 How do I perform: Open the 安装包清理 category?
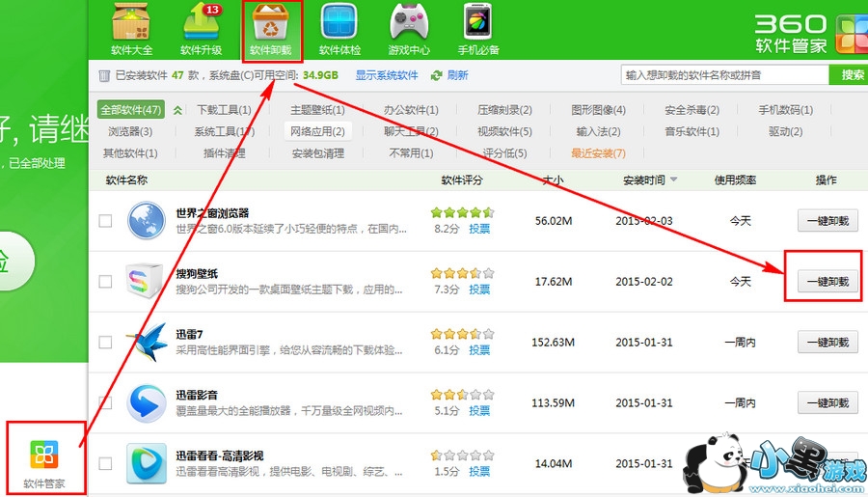[317, 152]
